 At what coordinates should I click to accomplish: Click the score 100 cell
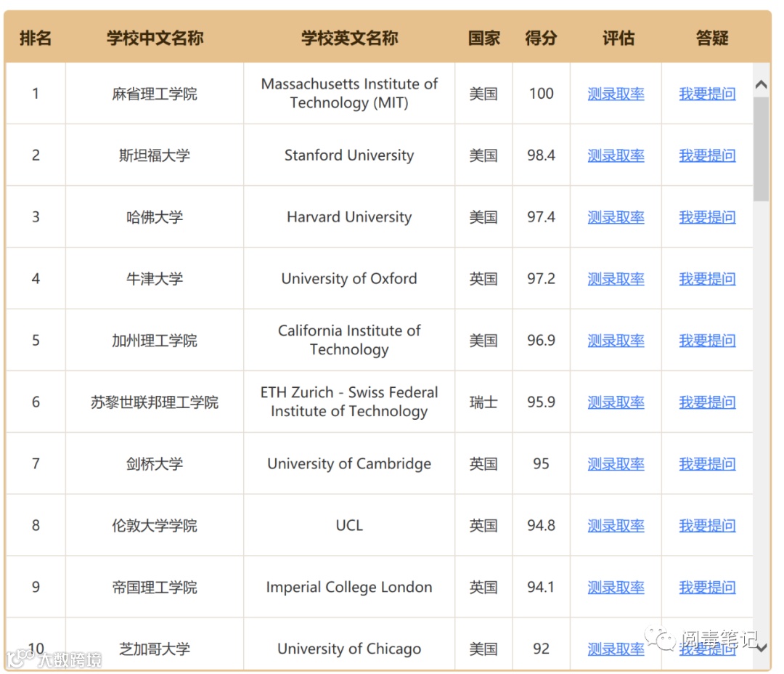coord(541,94)
